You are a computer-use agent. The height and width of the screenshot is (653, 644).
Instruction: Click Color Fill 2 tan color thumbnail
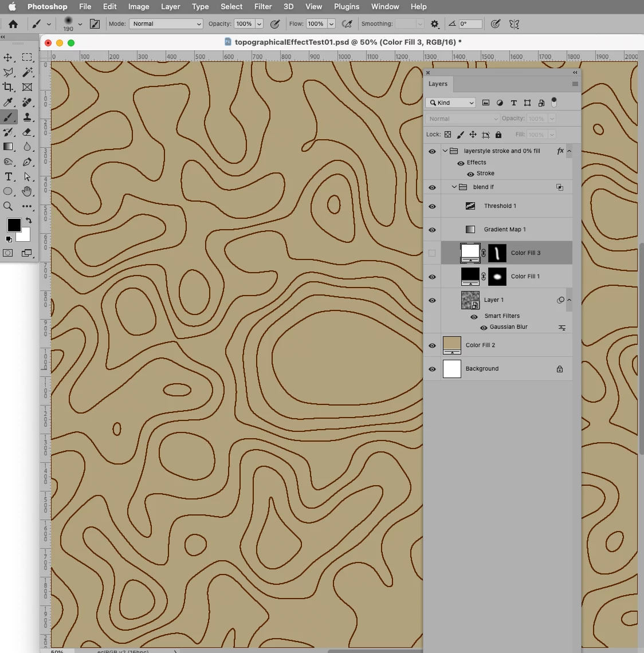pos(452,345)
